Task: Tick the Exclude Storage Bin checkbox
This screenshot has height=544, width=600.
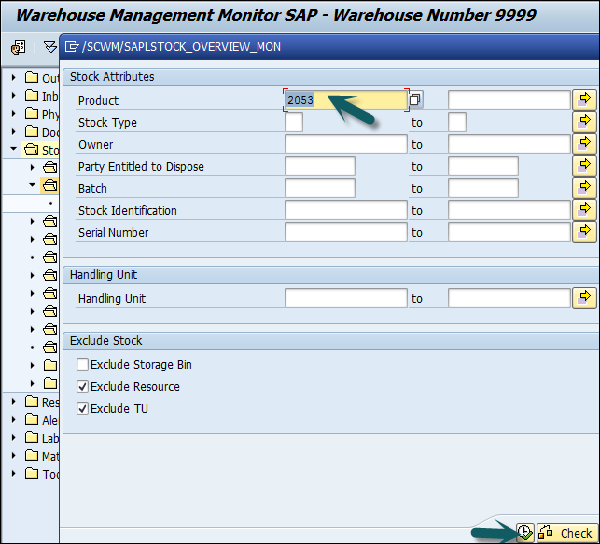Action: (x=83, y=364)
